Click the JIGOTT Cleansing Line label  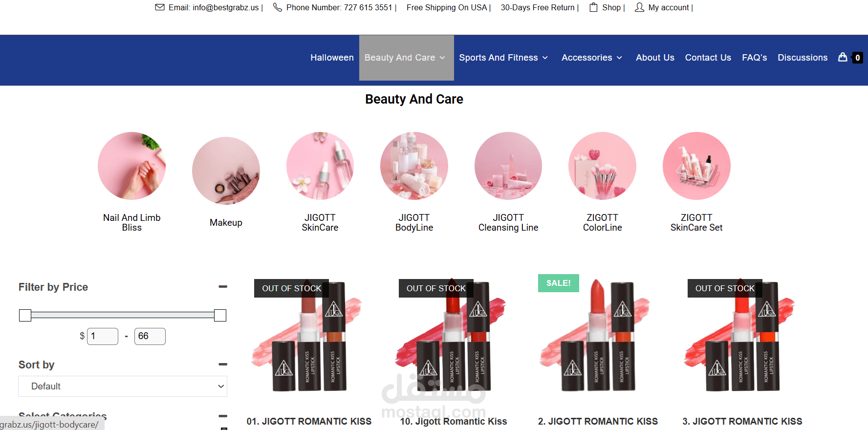coord(508,223)
